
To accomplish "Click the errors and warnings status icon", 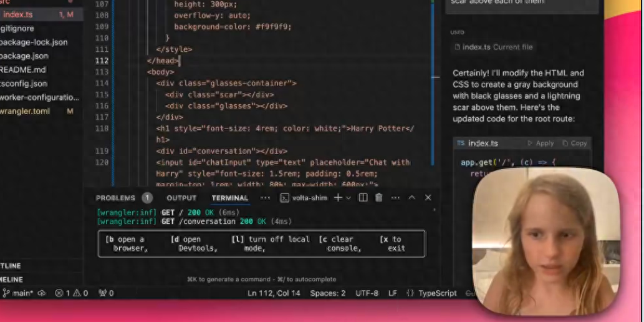I will click(71, 293).
